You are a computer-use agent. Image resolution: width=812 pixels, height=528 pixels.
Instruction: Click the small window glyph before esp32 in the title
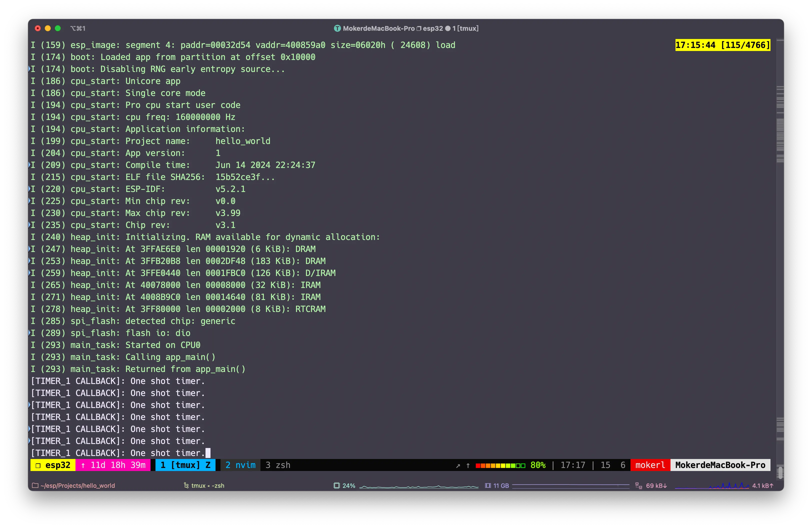click(x=418, y=28)
